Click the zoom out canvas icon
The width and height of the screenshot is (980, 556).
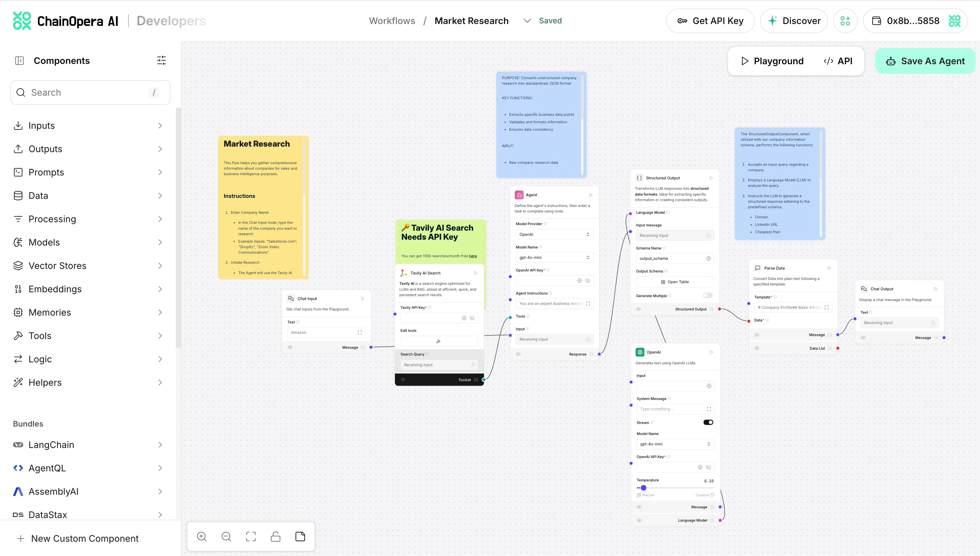(226, 537)
